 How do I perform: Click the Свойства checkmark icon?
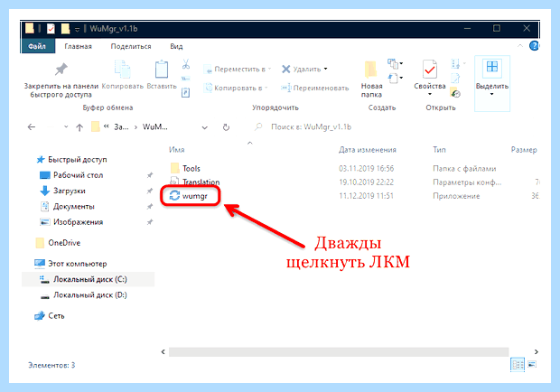point(430,69)
